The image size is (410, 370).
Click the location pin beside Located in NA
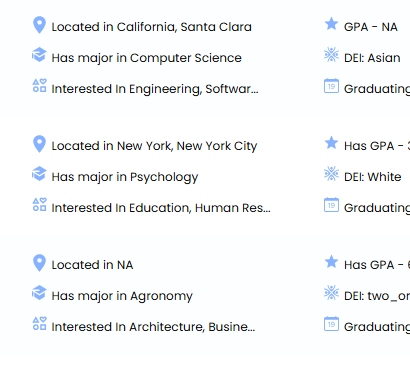pyautogui.click(x=39, y=263)
